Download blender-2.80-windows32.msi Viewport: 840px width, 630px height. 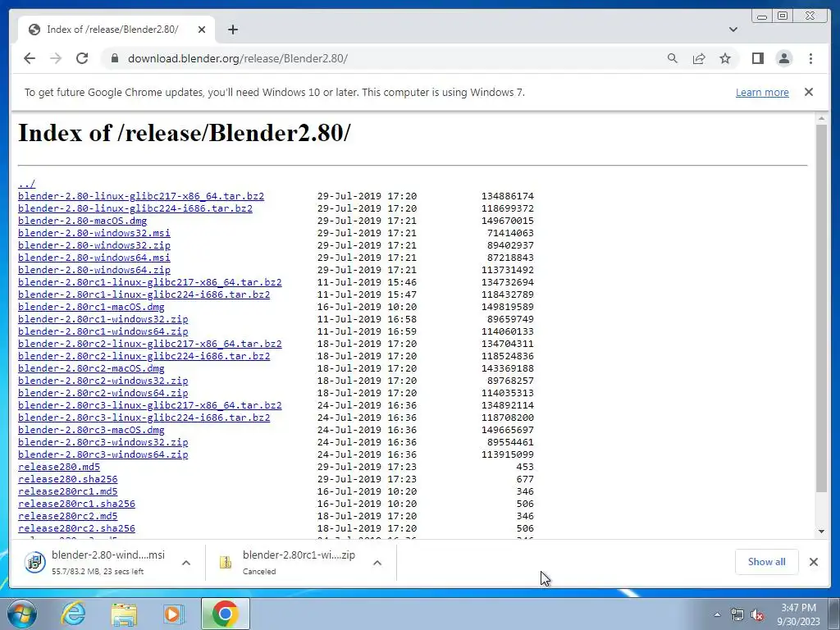[94, 233]
